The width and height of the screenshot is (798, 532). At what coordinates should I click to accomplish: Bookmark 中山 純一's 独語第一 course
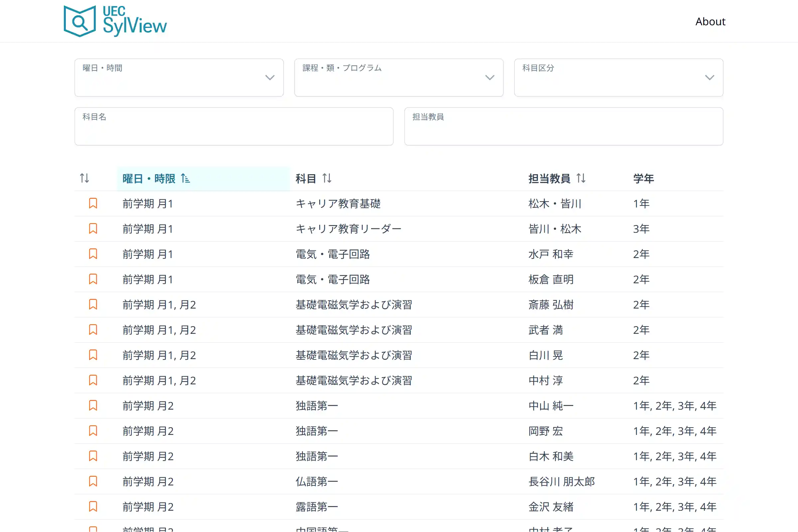pyautogui.click(x=93, y=406)
